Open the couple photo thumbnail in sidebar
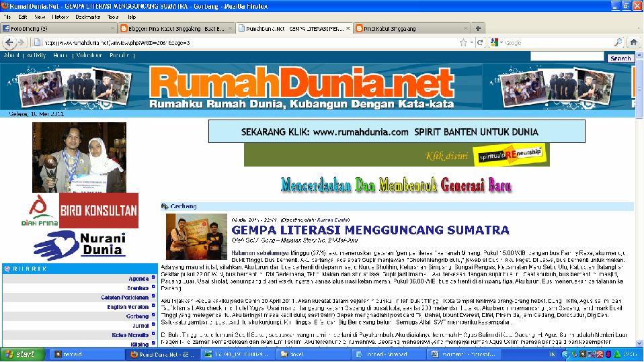Viewport: 644px width, 362px height. 79,157
